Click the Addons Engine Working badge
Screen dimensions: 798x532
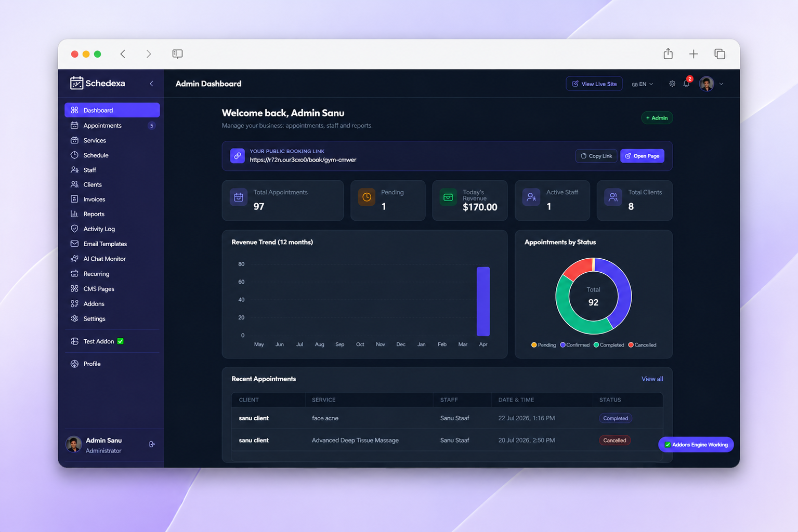(x=696, y=445)
